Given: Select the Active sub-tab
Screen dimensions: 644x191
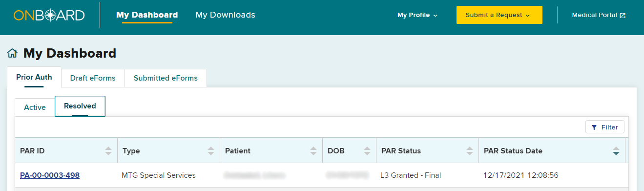Looking at the screenshot, I should 35,107.
